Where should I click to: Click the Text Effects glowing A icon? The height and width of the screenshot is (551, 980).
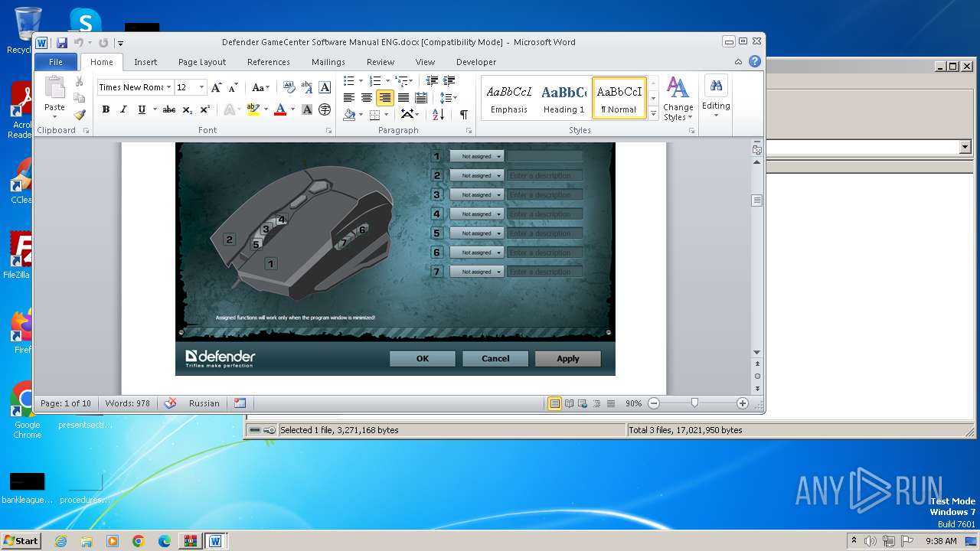[229, 109]
